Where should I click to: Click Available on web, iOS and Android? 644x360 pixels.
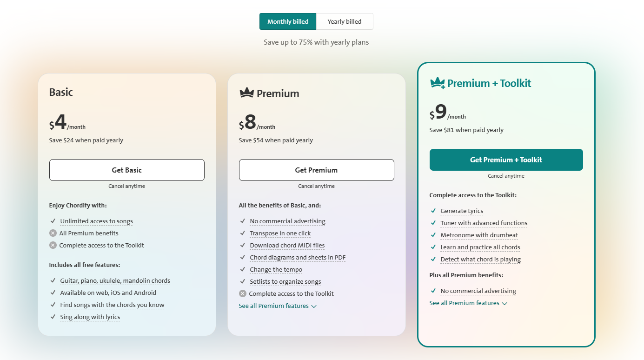click(108, 293)
